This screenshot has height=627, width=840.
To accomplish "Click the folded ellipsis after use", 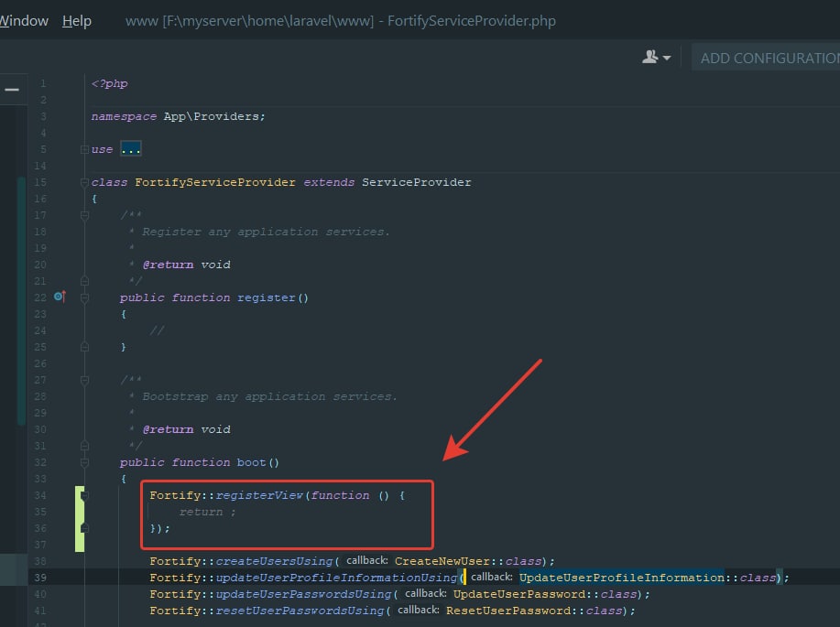I will pos(131,149).
